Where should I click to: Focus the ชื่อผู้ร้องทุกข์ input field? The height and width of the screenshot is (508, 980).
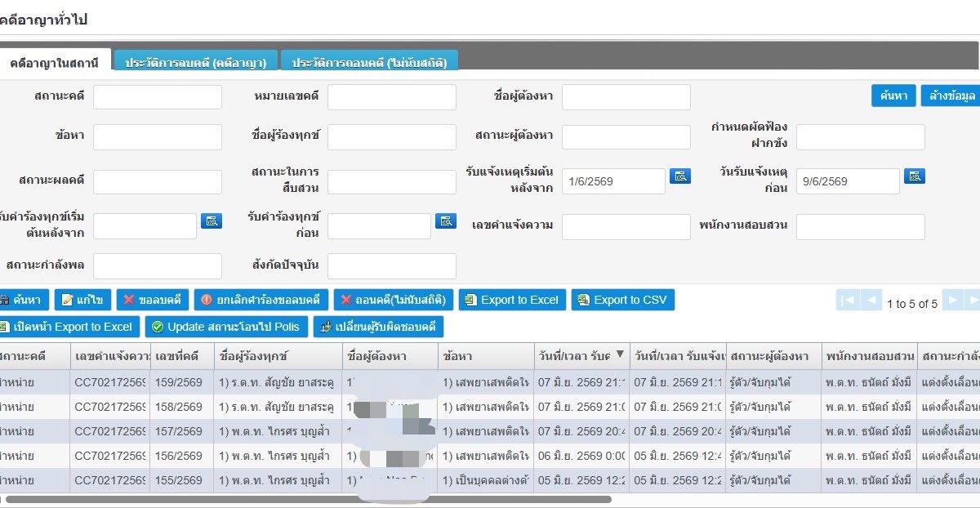coord(392,136)
